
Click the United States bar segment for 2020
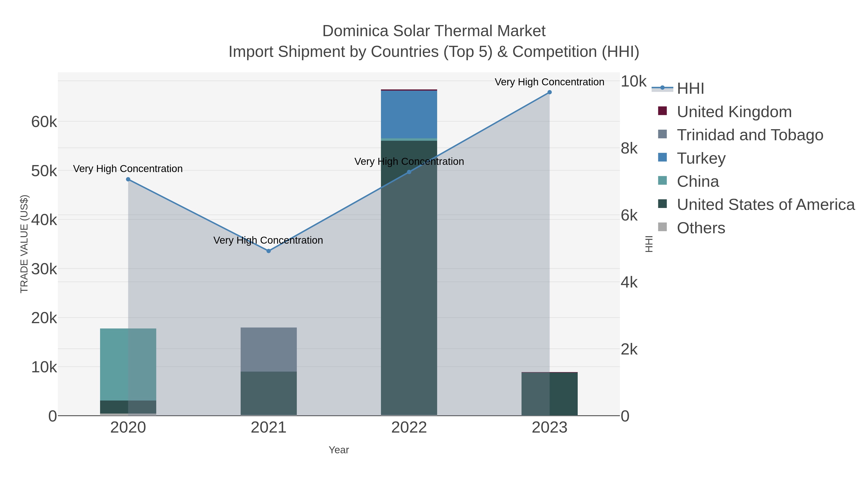128,407
